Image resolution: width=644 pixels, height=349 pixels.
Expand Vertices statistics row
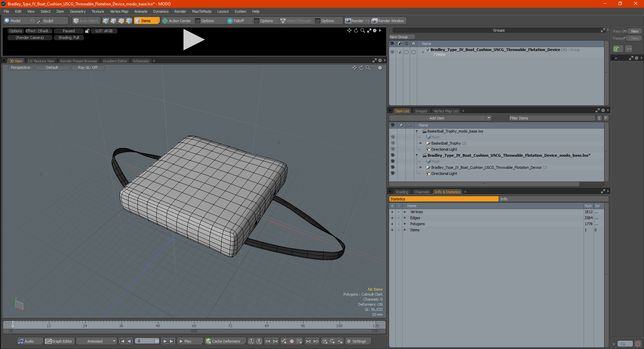(x=405, y=212)
